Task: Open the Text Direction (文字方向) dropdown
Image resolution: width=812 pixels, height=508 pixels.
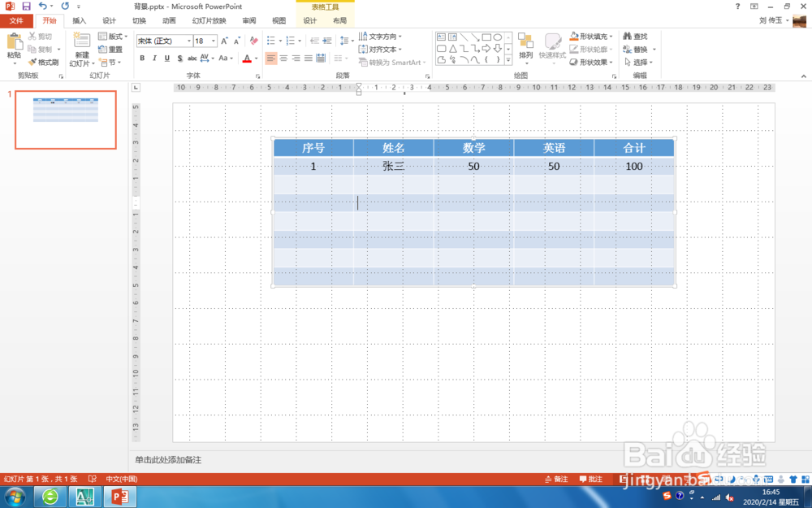Action: [380, 37]
